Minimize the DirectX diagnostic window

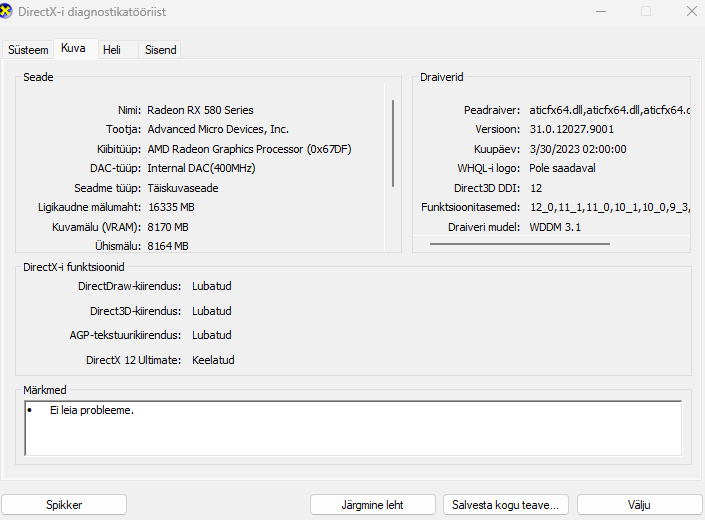tap(601, 12)
